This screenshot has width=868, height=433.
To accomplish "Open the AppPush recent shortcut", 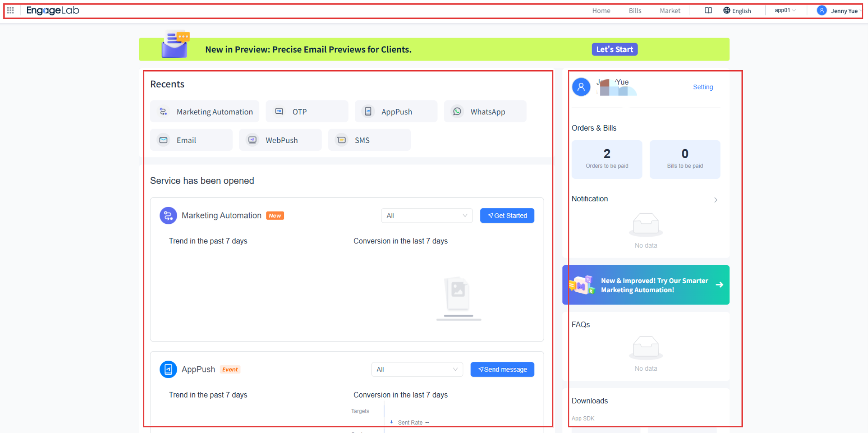I will pyautogui.click(x=396, y=111).
